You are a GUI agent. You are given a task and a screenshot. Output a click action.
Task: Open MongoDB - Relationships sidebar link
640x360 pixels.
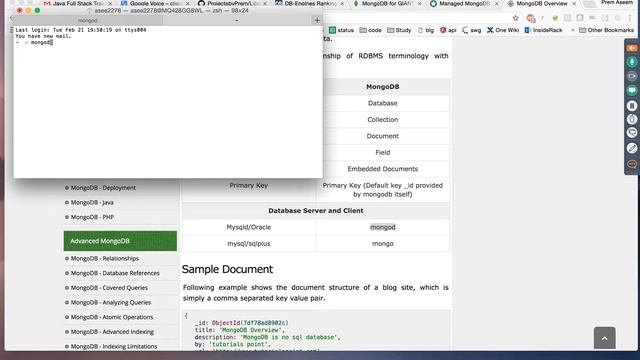pos(104,258)
